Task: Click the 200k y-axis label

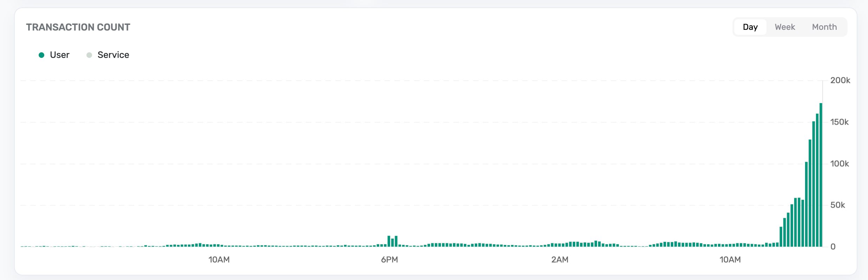Action: tap(840, 80)
